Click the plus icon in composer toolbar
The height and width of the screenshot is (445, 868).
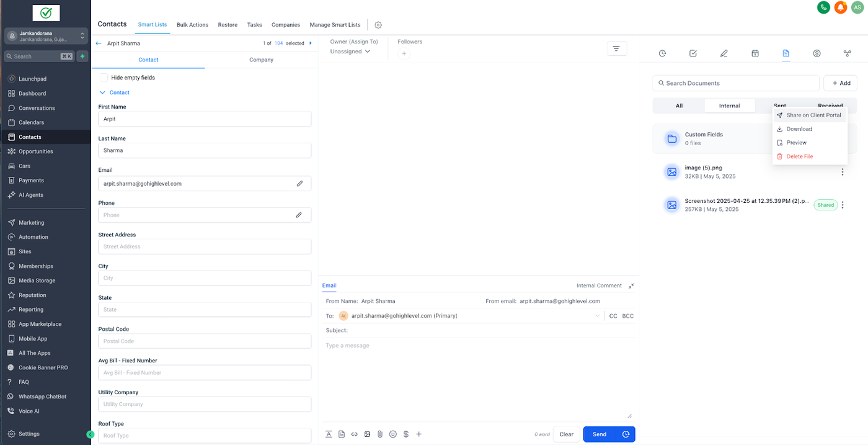pyautogui.click(x=418, y=434)
